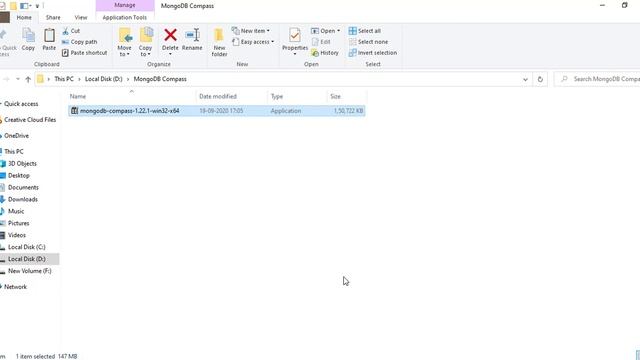
Task: Open Properties of selected file
Action: (295, 41)
